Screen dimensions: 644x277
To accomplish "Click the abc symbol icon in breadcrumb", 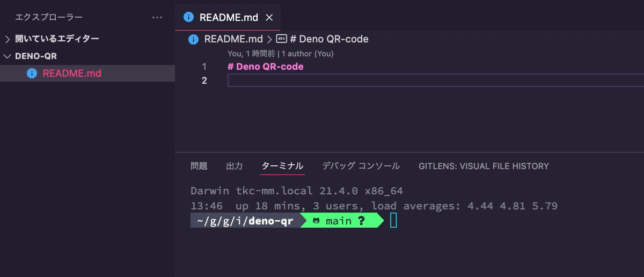I will pyautogui.click(x=282, y=39).
